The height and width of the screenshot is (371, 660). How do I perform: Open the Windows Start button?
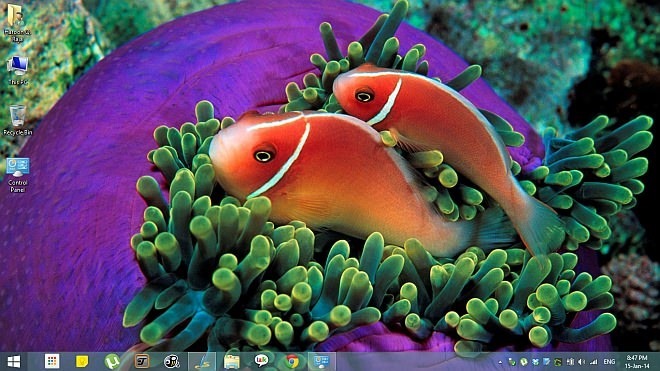14,361
